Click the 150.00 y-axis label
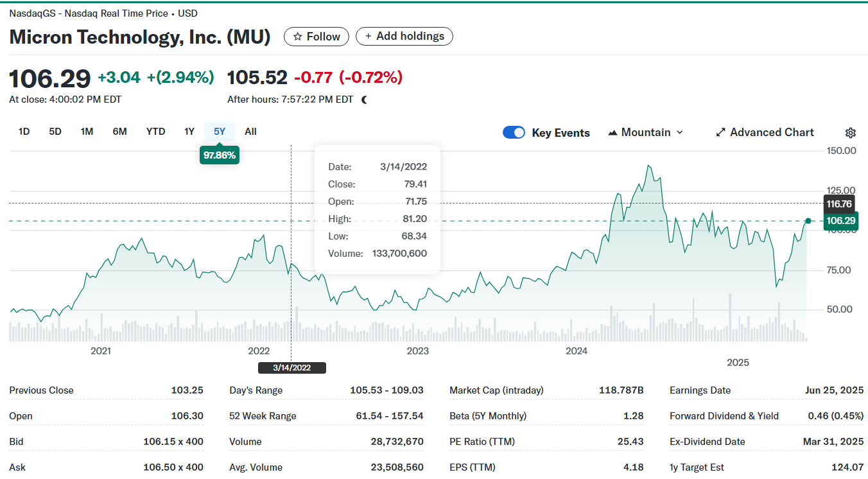 (x=841, y=151)
